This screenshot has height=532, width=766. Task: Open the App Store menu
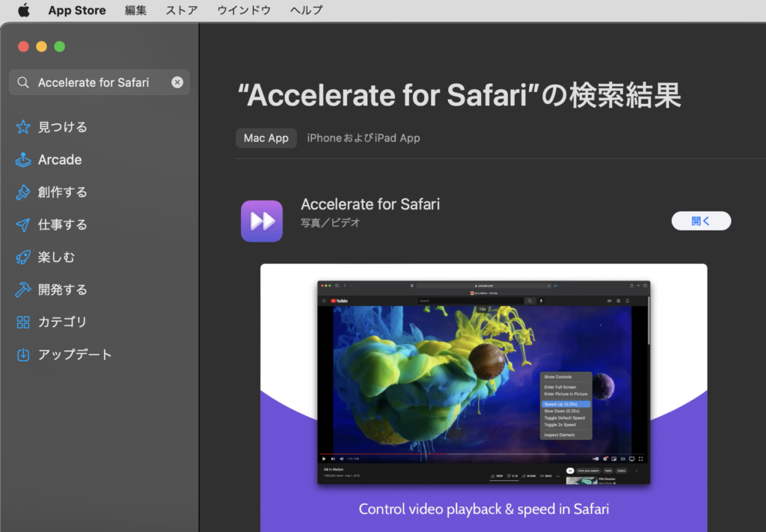pyautogui.click(x=77, y=10)
